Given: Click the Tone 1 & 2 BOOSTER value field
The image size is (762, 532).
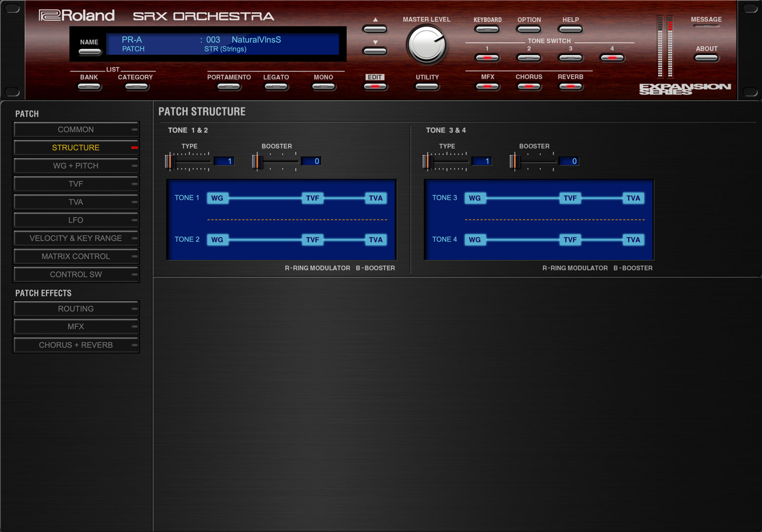Looking at the screenshot, I should (311, 161).
